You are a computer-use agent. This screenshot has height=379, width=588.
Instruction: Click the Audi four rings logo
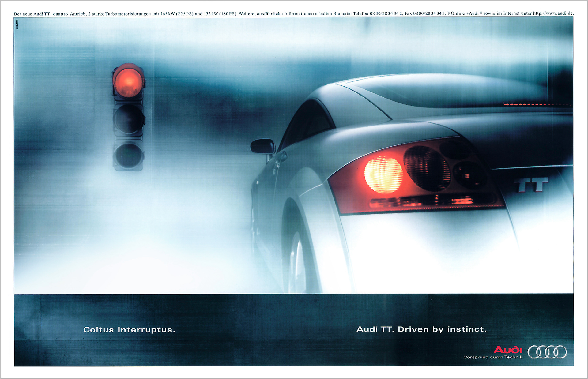point(547,352)
